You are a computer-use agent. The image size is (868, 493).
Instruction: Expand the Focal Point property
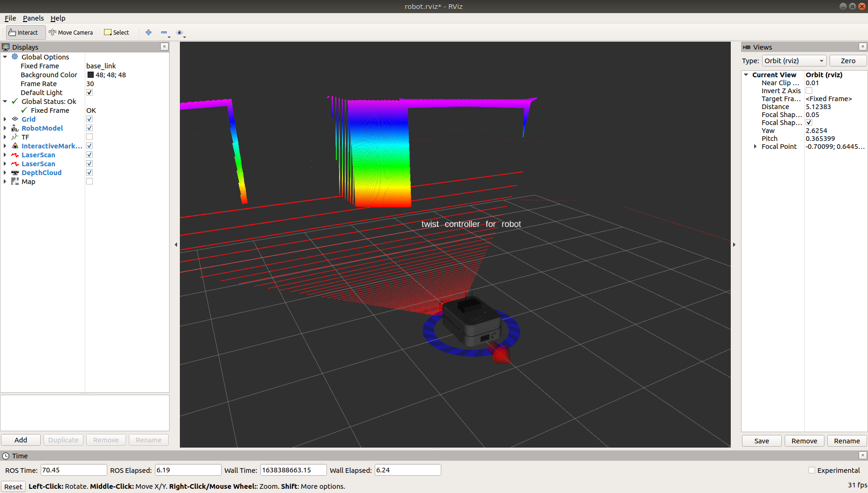[x=755, y=147]
